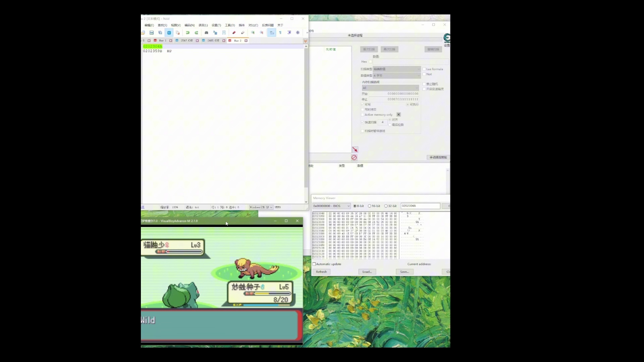Toggle the Hex checkbox in Cheat Engine
Viewport: 644px width, 362px height.
click(370, 62)
